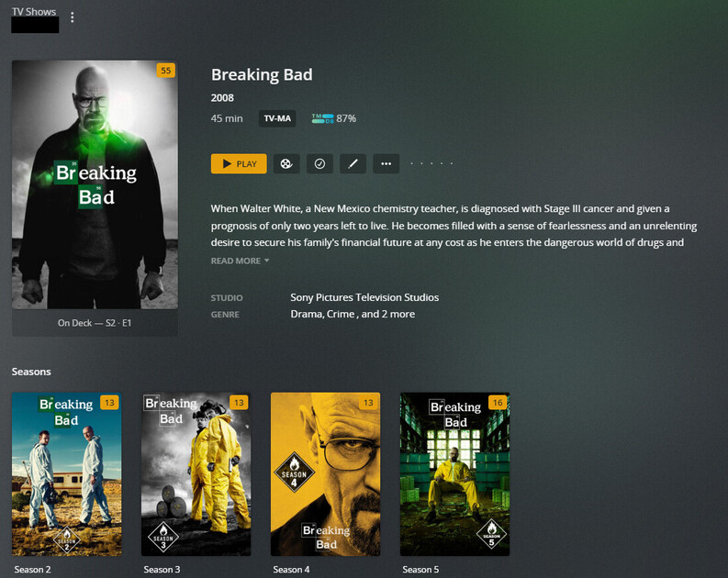Play the Breaking Bad trailer via film reel icon

(x=286, y=163)
